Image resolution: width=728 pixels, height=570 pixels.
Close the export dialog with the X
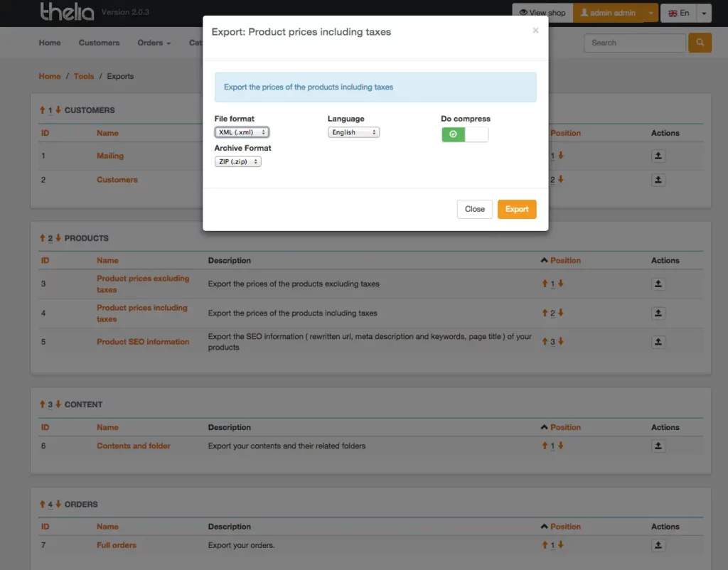[535, 31]
